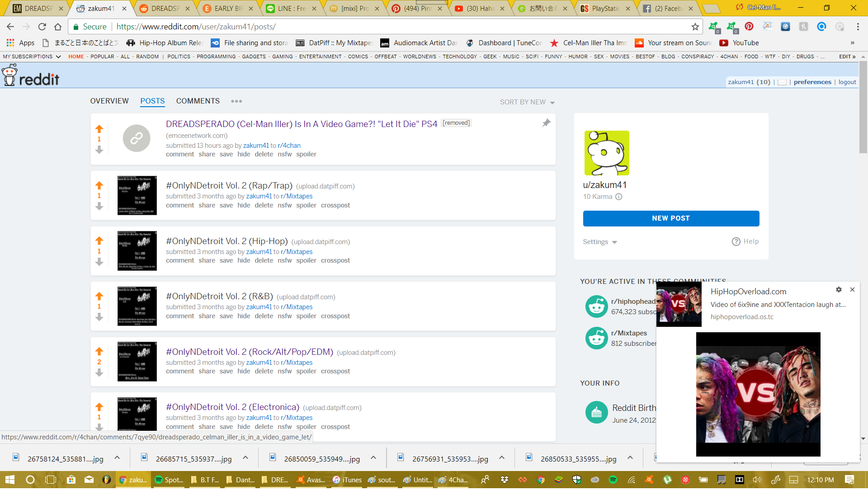Open the taskbar action center icon
Viewport: 868px width, 490px height.
pos(849,480)
